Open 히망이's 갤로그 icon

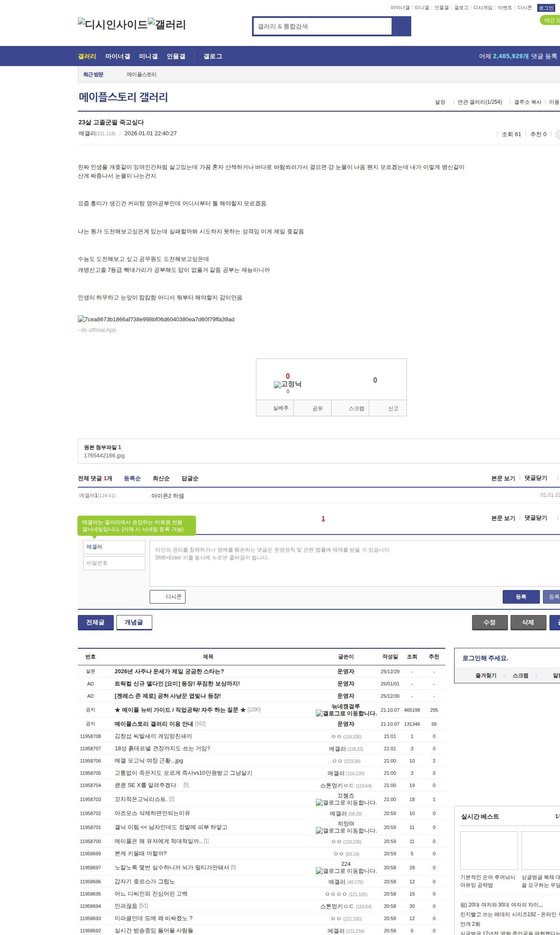[346, 830]
